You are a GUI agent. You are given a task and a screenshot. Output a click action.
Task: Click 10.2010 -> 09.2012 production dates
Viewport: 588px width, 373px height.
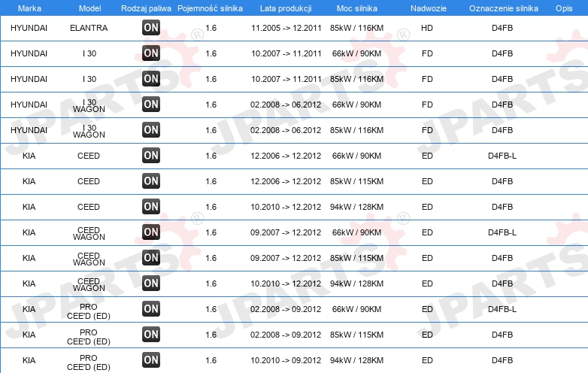[x=286, y=360]
